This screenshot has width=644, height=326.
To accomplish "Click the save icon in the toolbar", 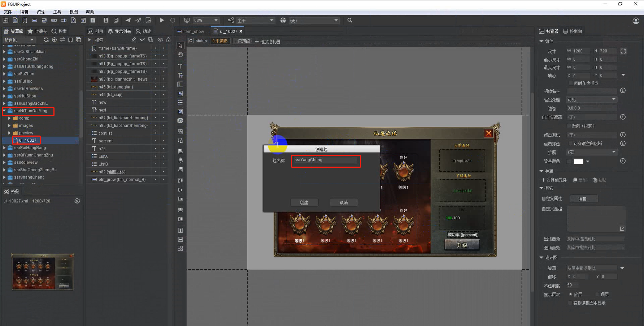I will tap(106, 20).
